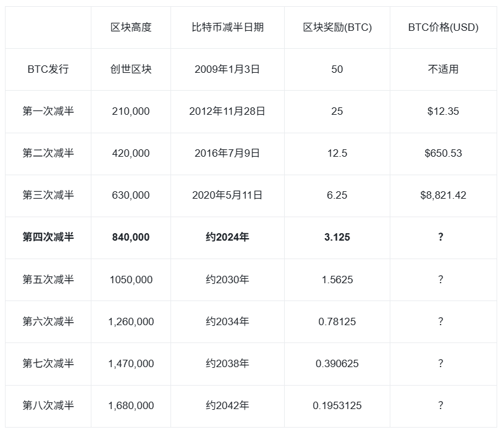Click block height 1050,000

[131, 280]
